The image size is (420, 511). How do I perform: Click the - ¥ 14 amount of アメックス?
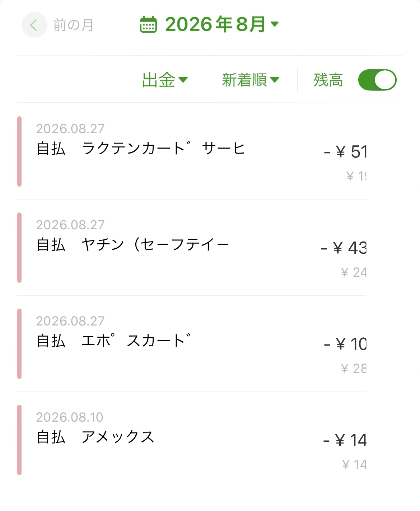coord(345,440)
